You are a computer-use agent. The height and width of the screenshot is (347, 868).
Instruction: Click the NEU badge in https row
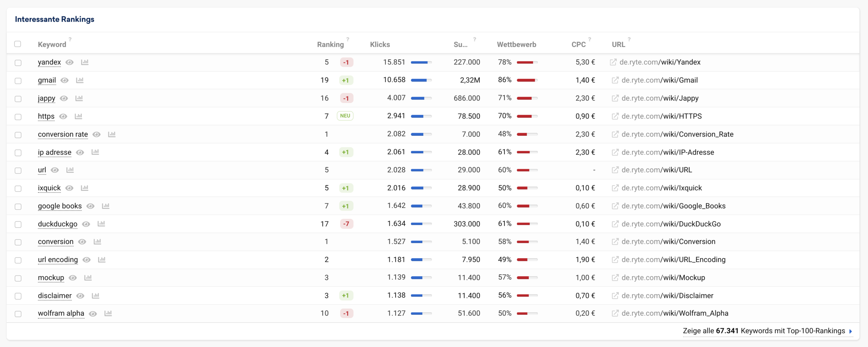[x=345, y=116]
